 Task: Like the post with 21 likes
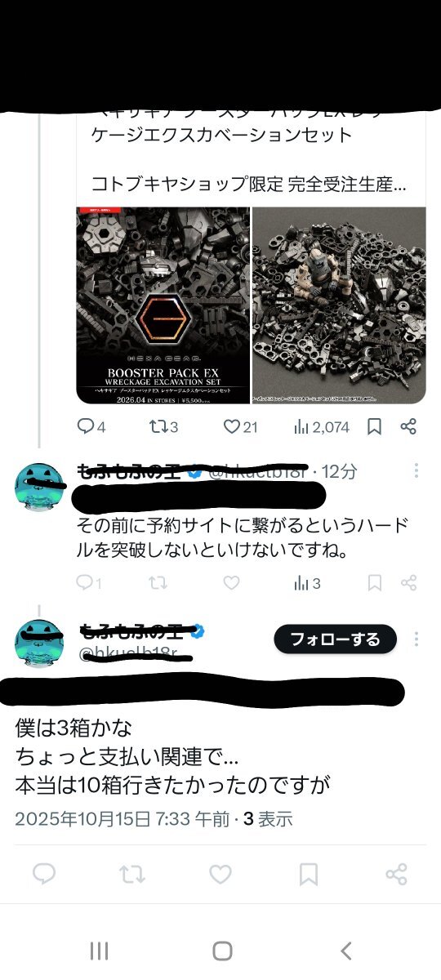[x=240, y=426]
